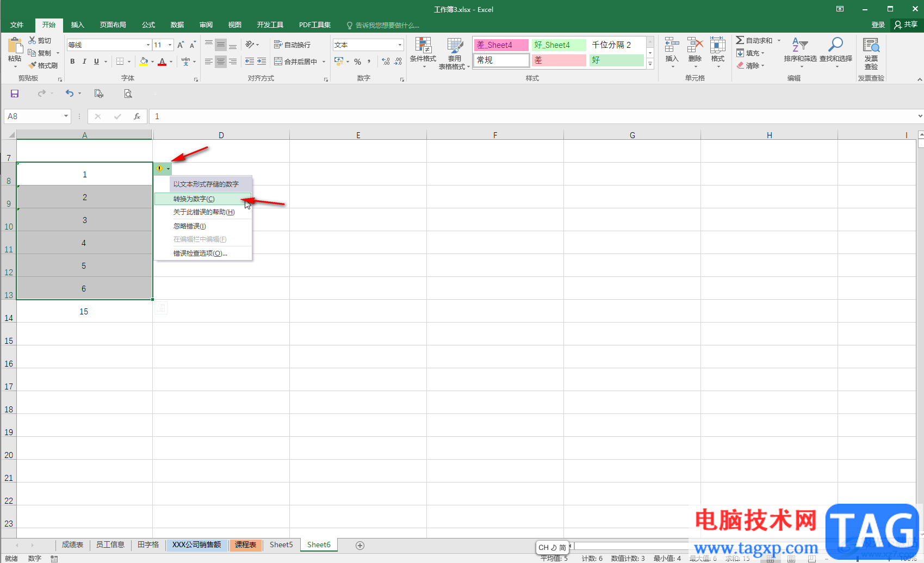Image resolution: width=924 pixels, height=563 pixels.
Task: Apply percent style format
Action: (357, 61)
